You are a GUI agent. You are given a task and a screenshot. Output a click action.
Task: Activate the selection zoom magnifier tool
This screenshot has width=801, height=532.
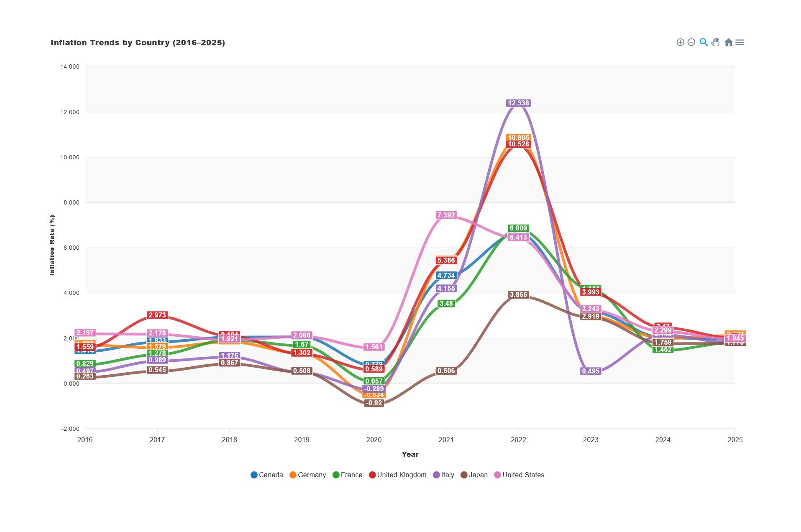click(704, 42)
